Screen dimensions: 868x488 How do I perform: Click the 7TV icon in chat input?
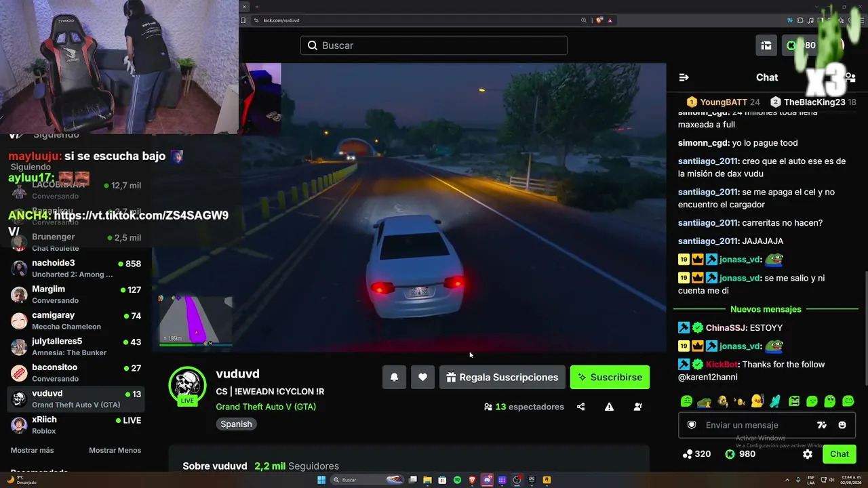pos(822,425)
